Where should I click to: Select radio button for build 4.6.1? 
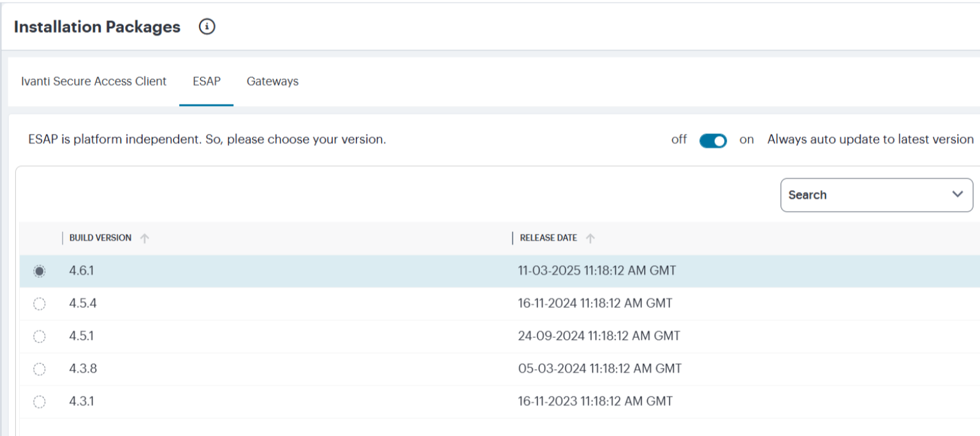pyautogui.click(x=40, y=271)
